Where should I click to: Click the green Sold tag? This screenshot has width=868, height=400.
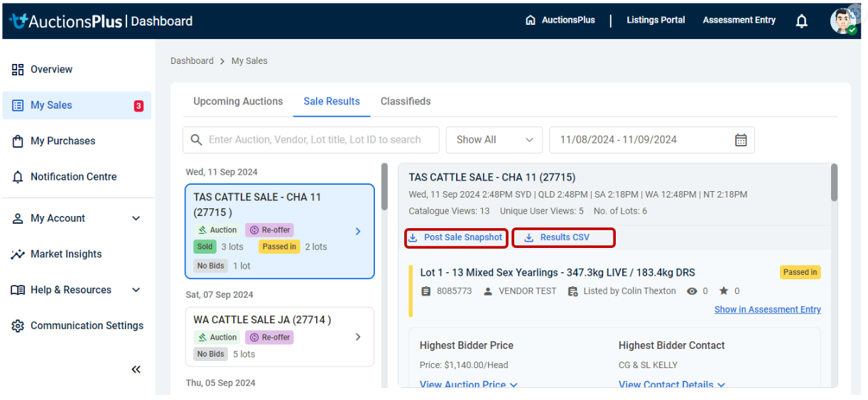(x=205, y=247)
